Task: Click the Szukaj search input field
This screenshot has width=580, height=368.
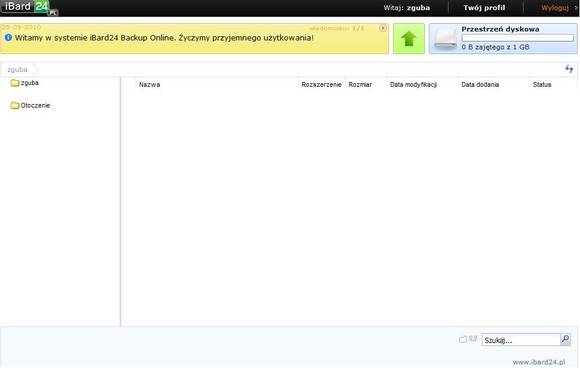Action: click(x=521, y=340)
